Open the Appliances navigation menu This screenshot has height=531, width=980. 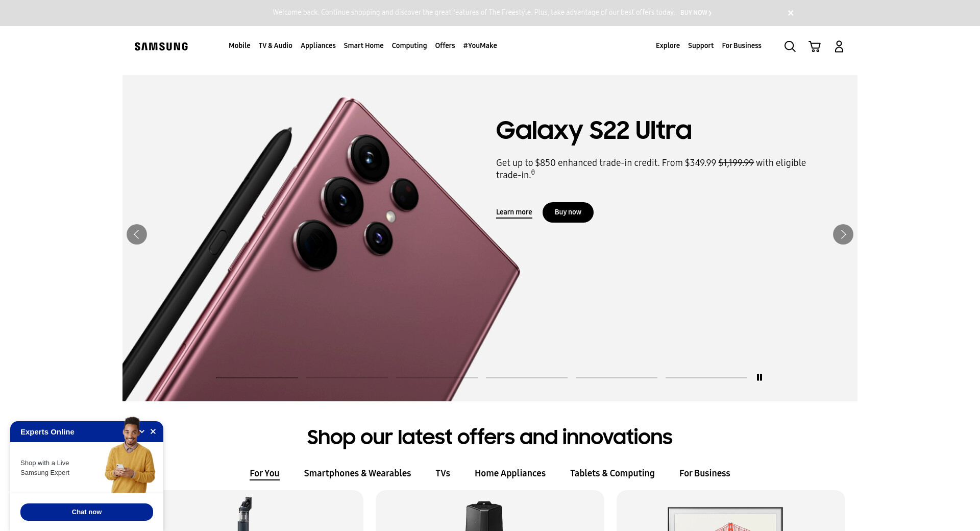[x=318, y=45]
